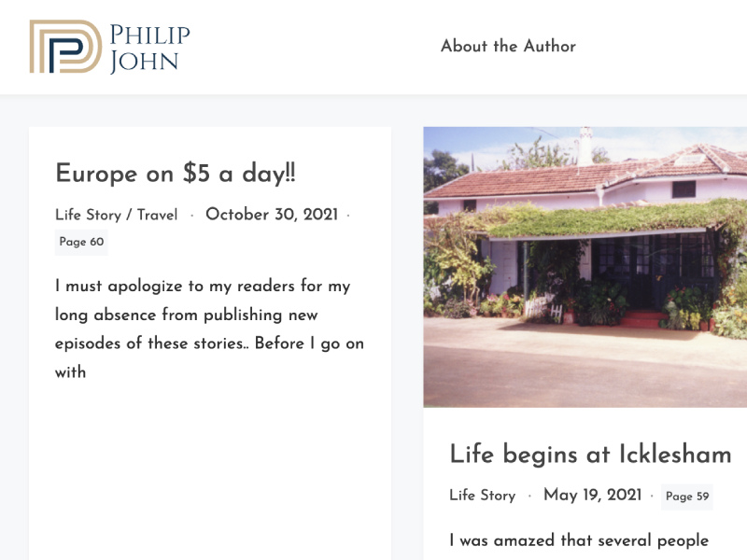Click the Page 59 badge
747x560 pixels.
pos(686,497)
